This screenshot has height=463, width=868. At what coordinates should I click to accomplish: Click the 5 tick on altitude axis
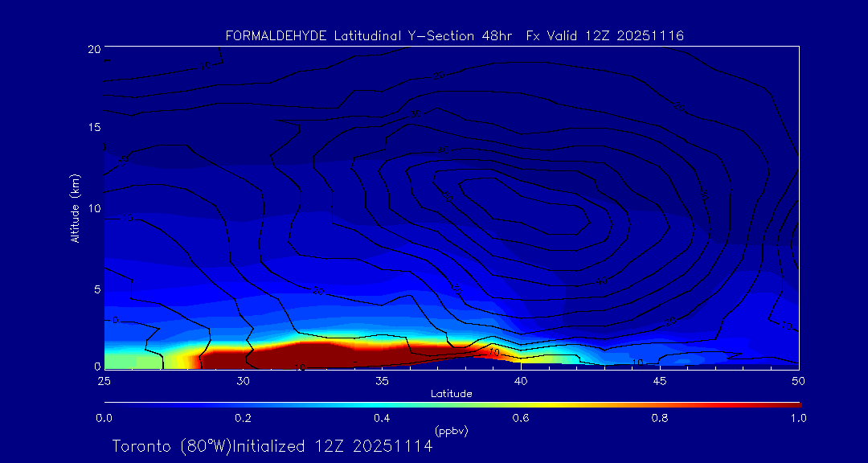click(96, 289)
